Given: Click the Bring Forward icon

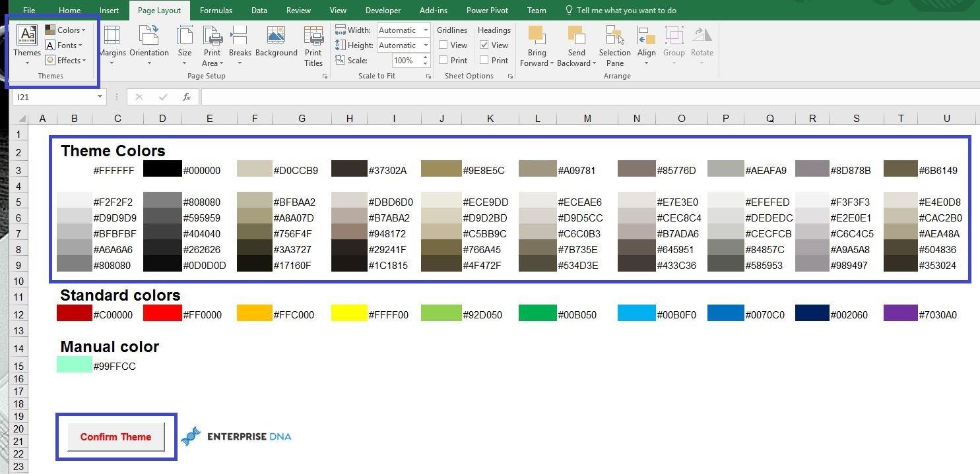Looking at the screenshot, I should pyautogui.click(x=537, y=35).
